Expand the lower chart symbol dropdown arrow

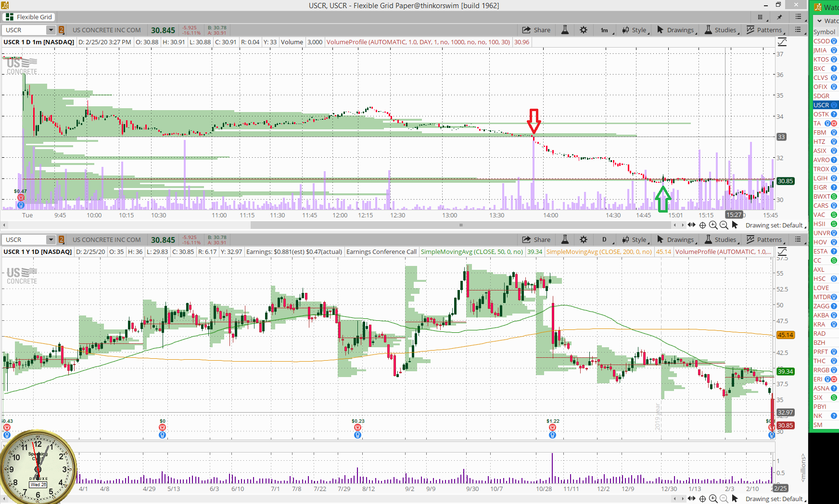pyautogui.click(x=51, y=239)
